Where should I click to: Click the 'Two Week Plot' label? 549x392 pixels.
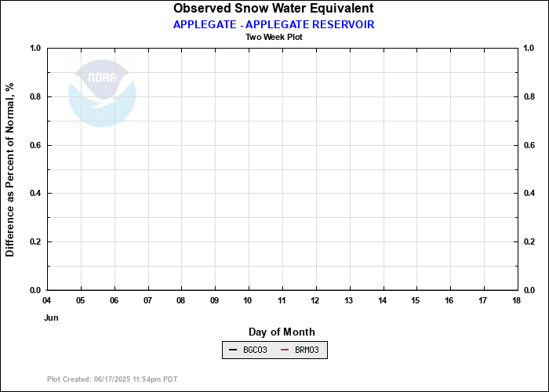coord(274,37)
